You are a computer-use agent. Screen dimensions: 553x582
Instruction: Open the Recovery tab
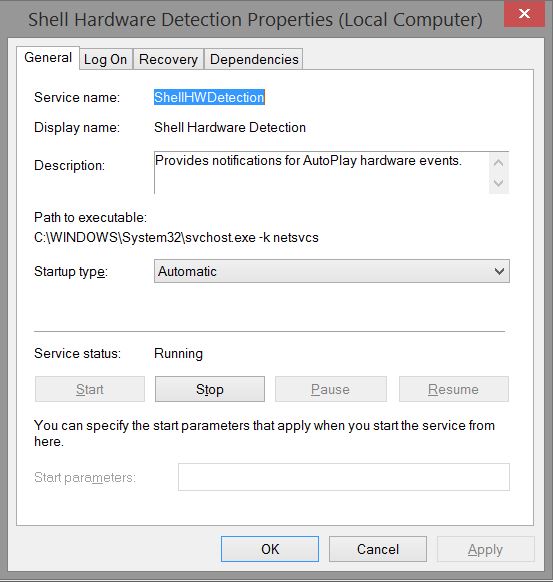click(168, 59)
